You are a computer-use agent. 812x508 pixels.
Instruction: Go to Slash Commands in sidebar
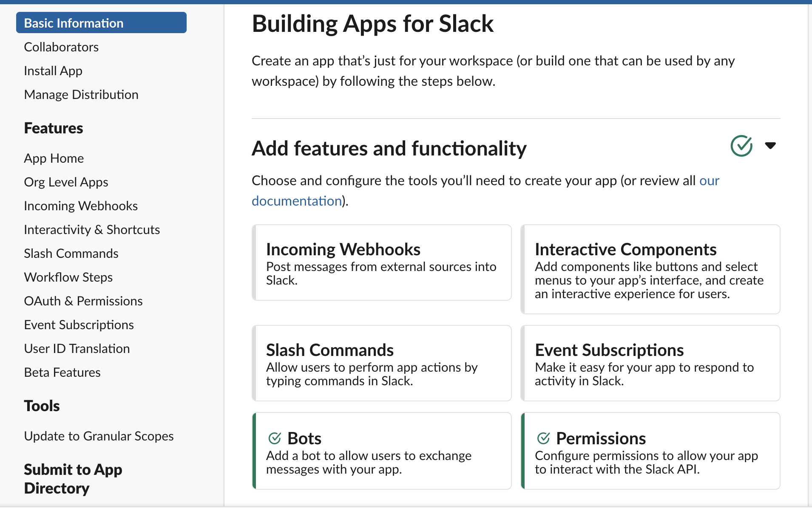pyautogui.click(x=71, y=253)
